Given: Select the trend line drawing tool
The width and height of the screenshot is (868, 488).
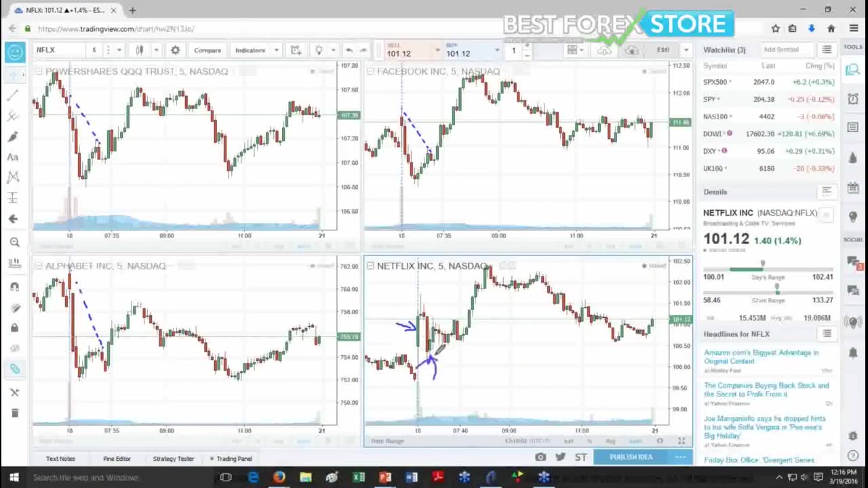Looking at the screenshot, I should pos(13,96).
